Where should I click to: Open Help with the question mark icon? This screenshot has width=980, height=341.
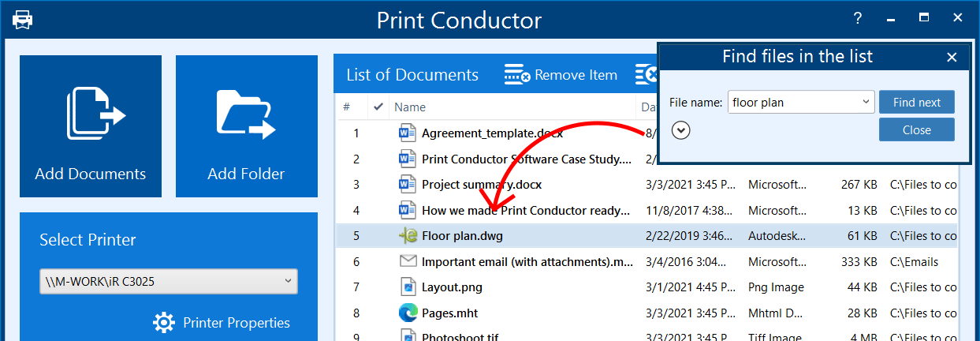pos(858,17)
